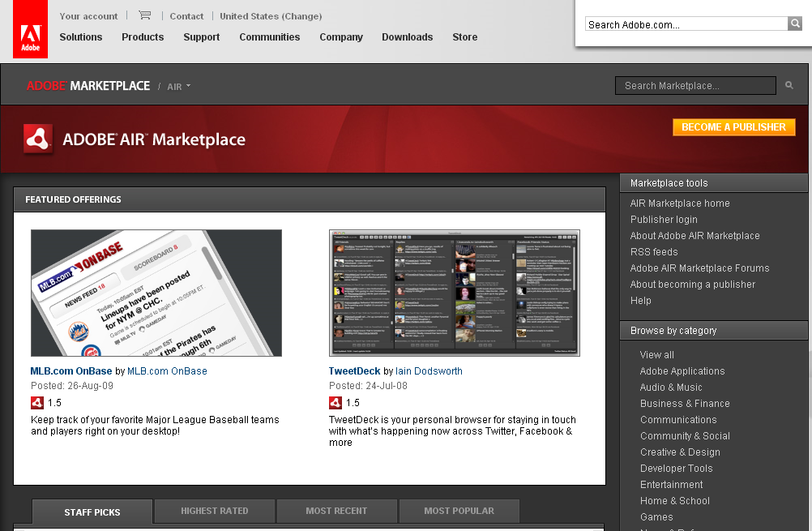Click AIR rating icon under MLB.com OnBase
The height and width of the screenshot is (531, 812).
tap(36, 403)
